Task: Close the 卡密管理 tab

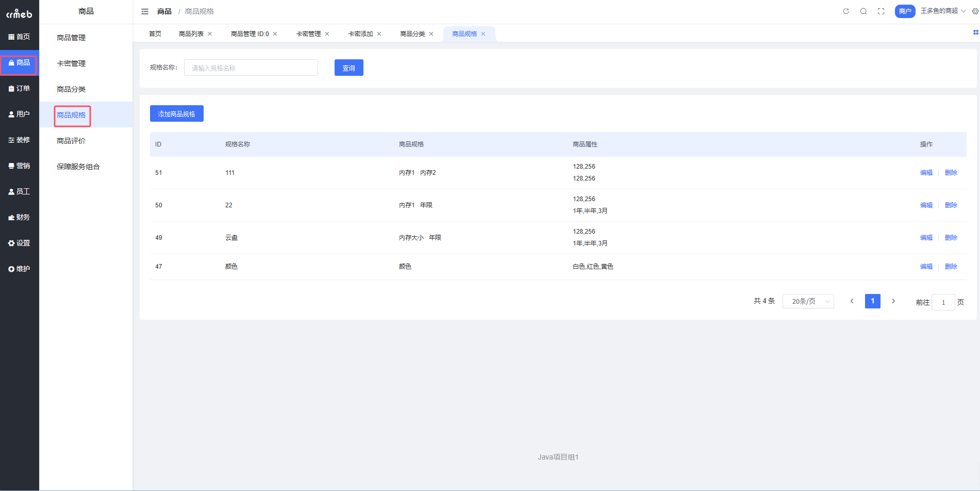Action: [327, 34]
